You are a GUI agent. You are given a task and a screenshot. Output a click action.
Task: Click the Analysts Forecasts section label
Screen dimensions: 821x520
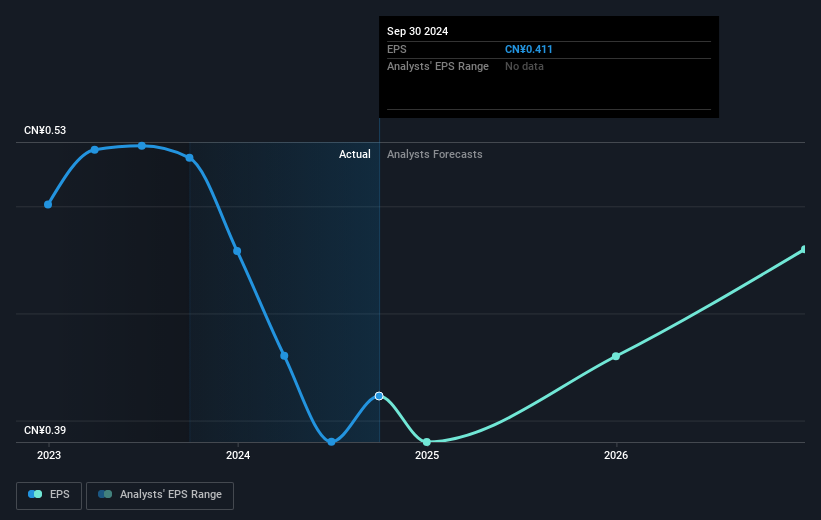pyautogui.click(x=435, y=154)
